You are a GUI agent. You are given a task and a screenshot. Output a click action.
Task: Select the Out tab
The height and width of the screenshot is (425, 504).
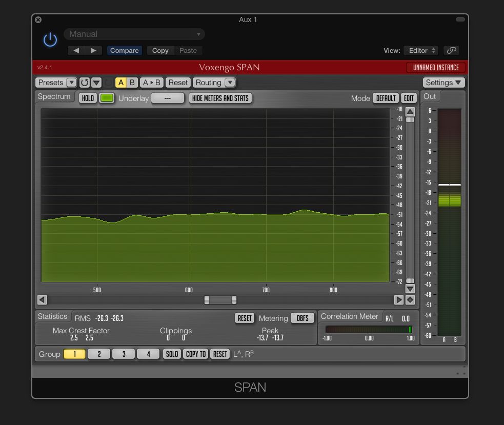(430, 96)
